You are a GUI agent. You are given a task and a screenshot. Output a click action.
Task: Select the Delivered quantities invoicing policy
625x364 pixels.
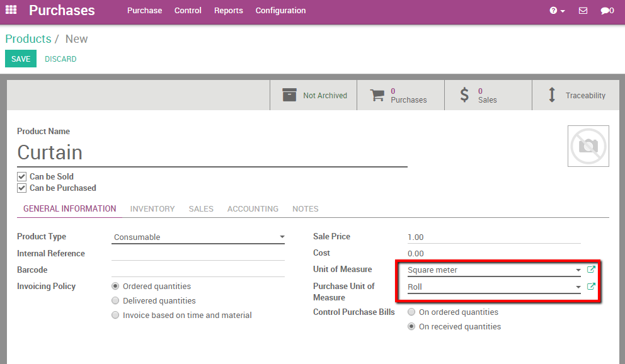click(x=115, y=300)
